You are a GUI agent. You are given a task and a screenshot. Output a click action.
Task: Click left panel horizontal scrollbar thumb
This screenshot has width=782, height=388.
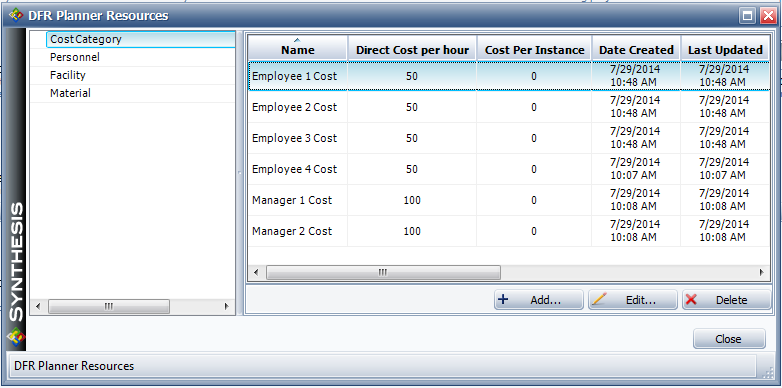pos(109,306)
